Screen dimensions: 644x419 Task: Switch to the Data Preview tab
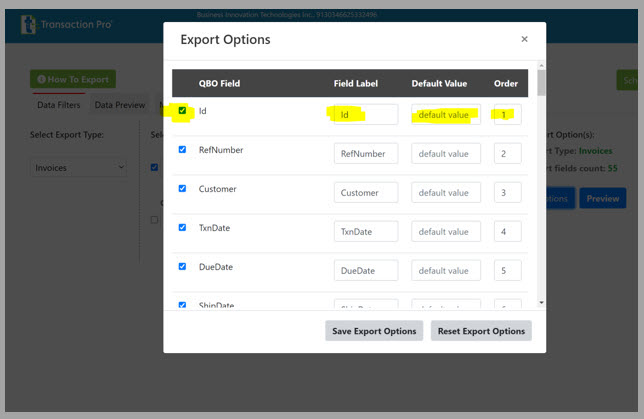coord(120,105)
